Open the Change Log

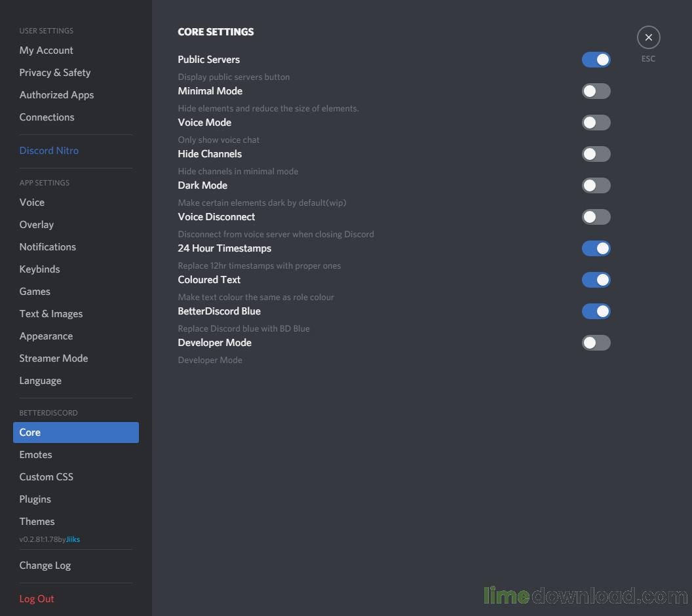coord(76,566)
